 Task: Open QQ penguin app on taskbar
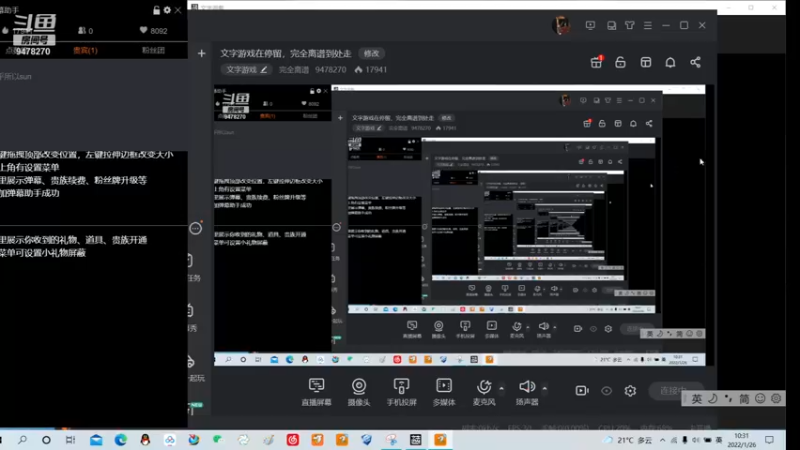tap(145, 440)
